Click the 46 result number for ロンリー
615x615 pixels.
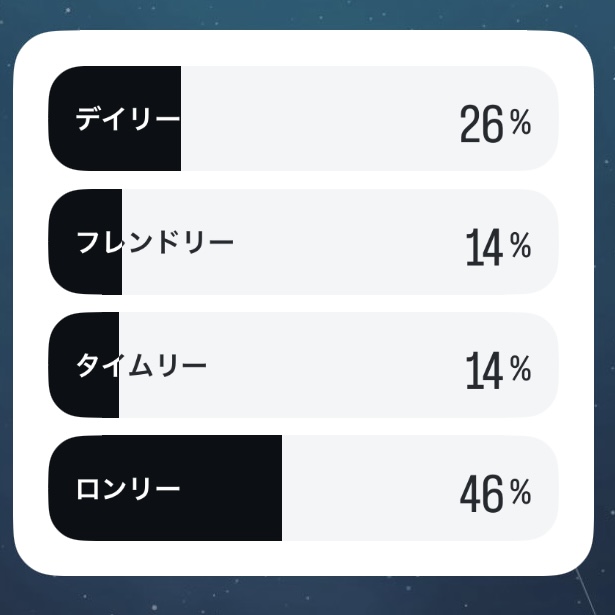(x=481, y=494)
